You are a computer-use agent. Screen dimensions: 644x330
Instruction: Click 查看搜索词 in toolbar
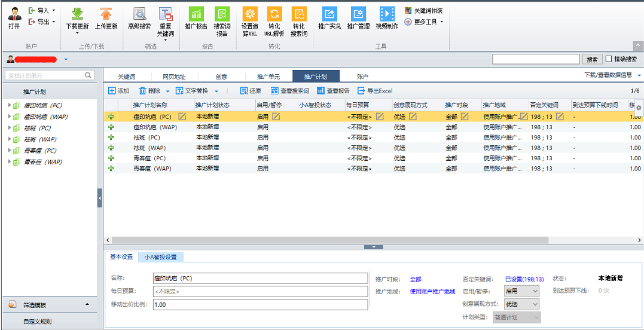[289, 91]
